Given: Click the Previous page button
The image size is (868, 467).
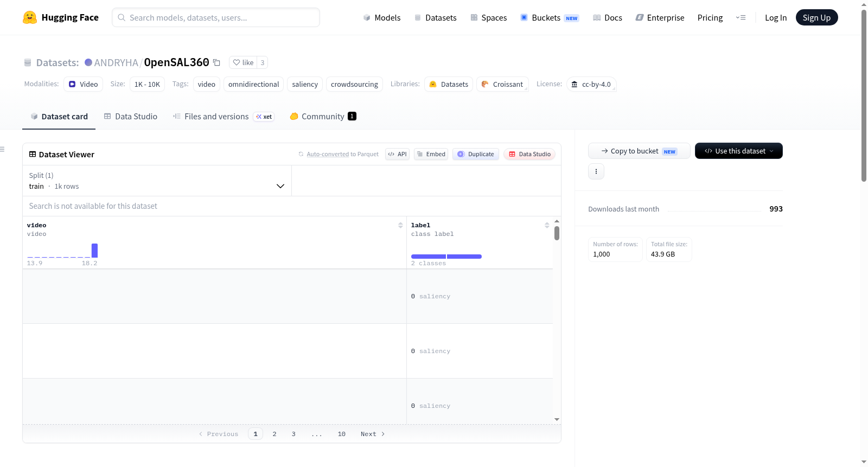Looking at the screenshot, I should pyautogui.click(x=219, y=434).
